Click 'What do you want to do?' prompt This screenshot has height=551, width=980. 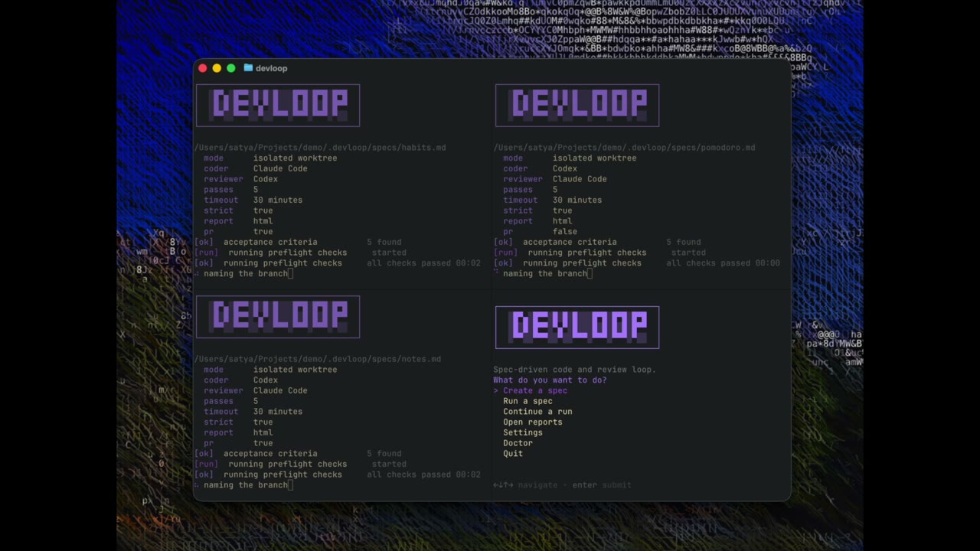pos(550,380)
